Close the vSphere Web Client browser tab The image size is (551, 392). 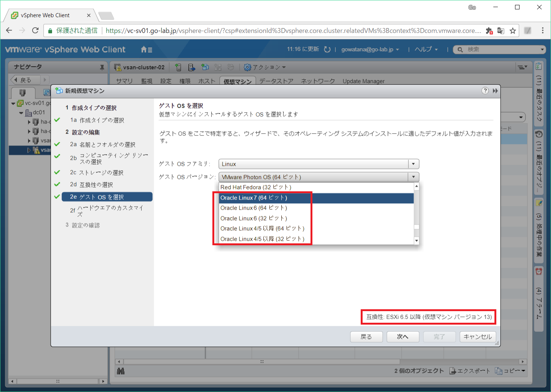[x=89, y=15]
